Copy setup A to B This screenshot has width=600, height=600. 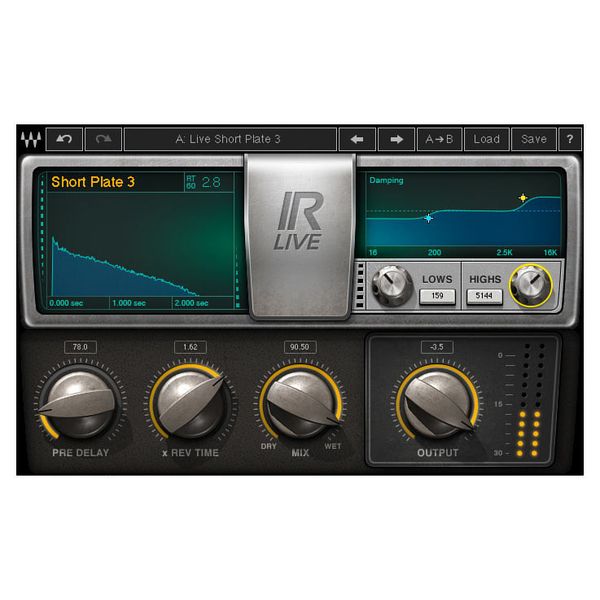(x=440, y=139)
